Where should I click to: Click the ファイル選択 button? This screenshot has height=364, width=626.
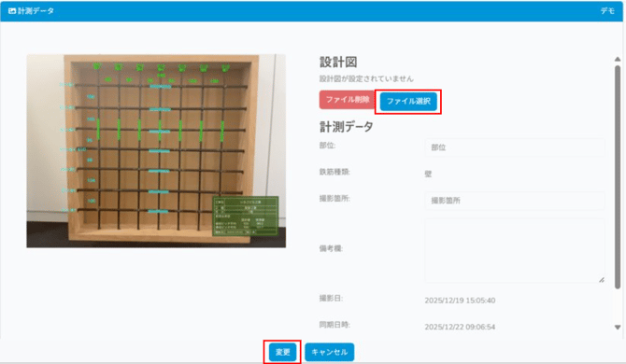pyautogui.click(x=408, y=101)
